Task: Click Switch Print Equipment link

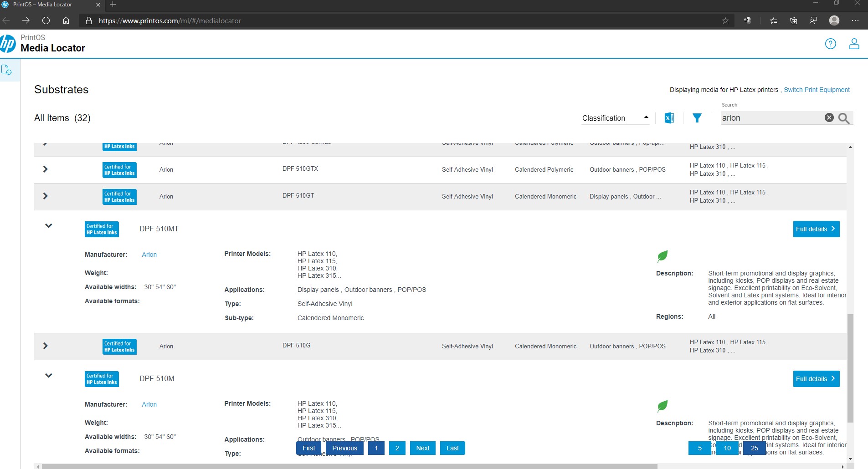Action: (x=817, y=90)
